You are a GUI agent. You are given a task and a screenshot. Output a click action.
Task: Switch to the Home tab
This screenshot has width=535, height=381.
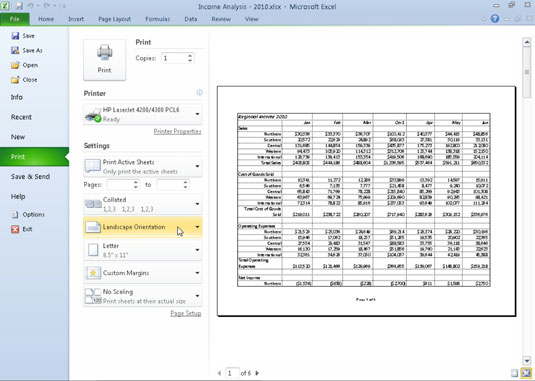[46, 19]
